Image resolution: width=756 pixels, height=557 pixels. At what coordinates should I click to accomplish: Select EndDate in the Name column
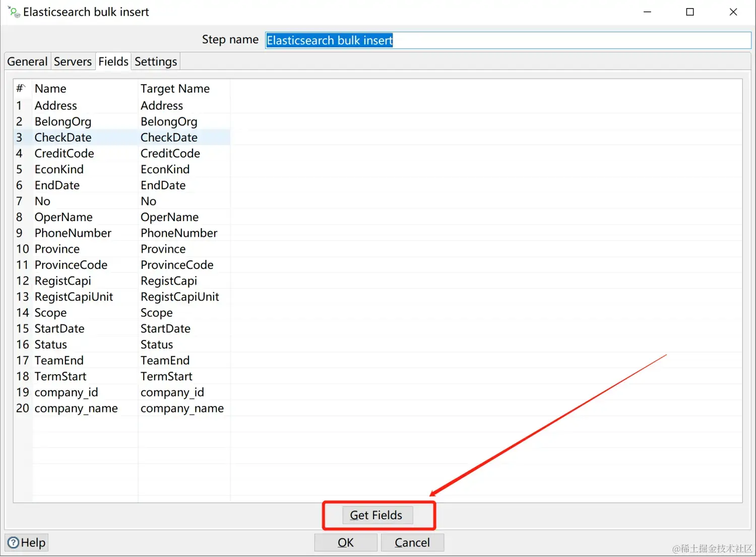pos(85,185)
